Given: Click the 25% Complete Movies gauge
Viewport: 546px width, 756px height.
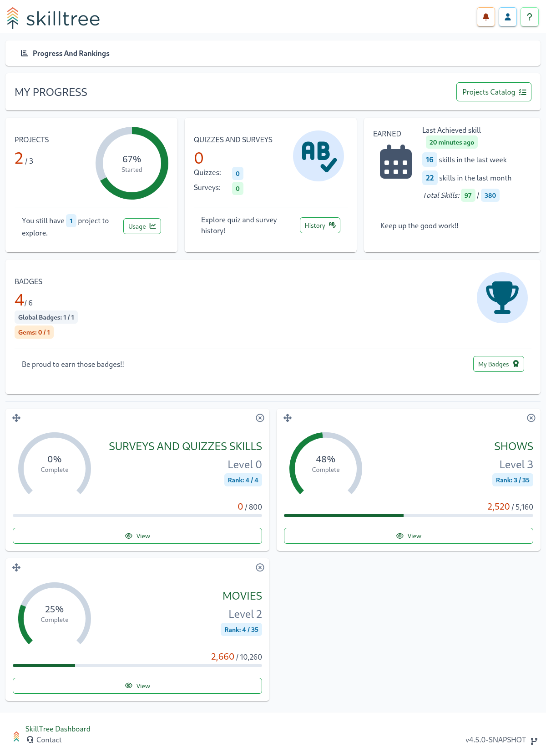Looking at the screenshot, I should [x=55, y=614].
